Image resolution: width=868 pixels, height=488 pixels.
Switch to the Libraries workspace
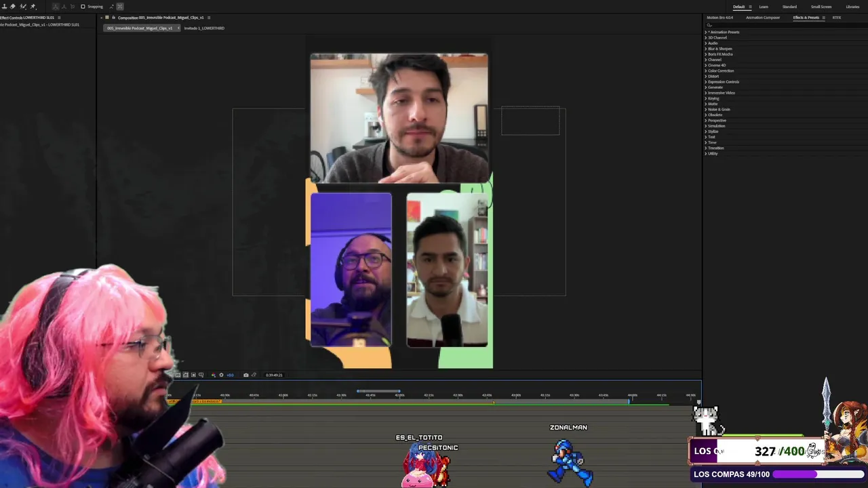(852, 7)
